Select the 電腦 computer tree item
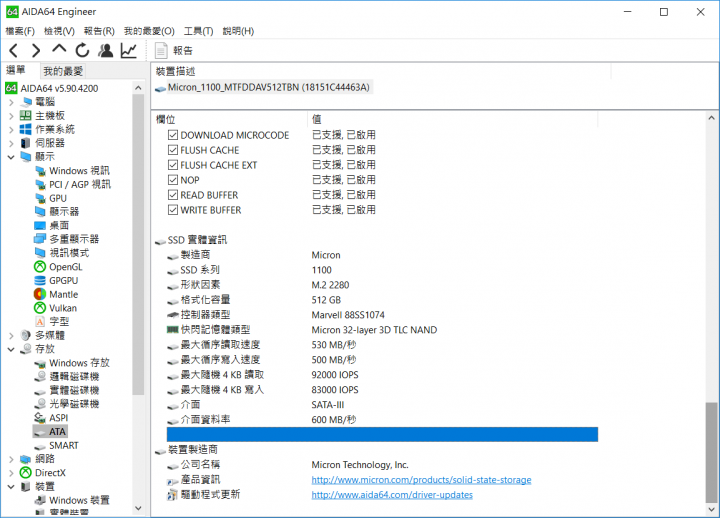Viewport: 720px width, 518px height. pyautogui.click(x=45, y=102)
